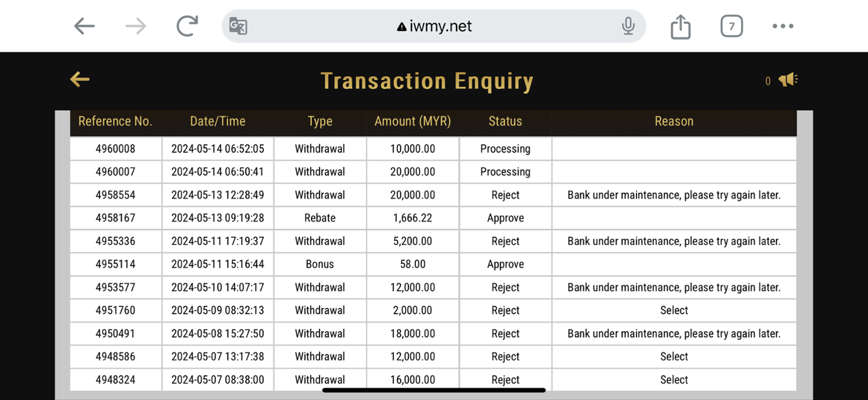Screen dimensions: 868x400
Task: Tap the announcement megaphone icon
Action: point(788,80)
